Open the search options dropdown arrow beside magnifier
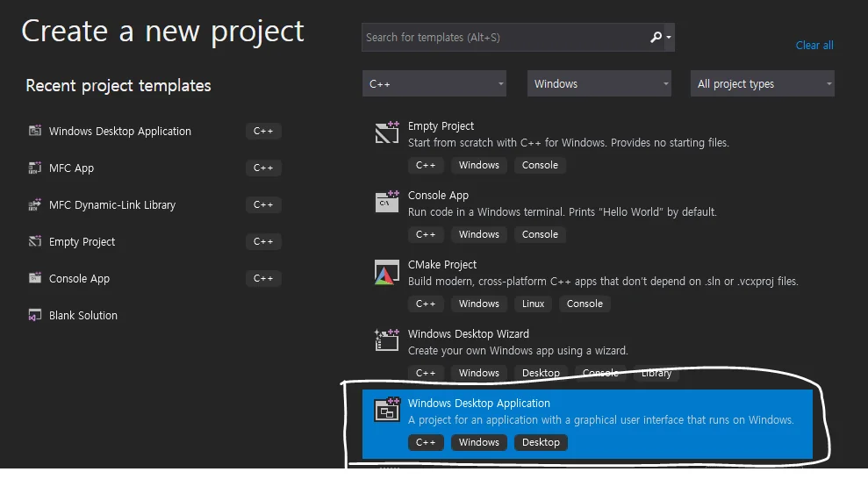This screenshot has width=868, height=479. (669, 38)
